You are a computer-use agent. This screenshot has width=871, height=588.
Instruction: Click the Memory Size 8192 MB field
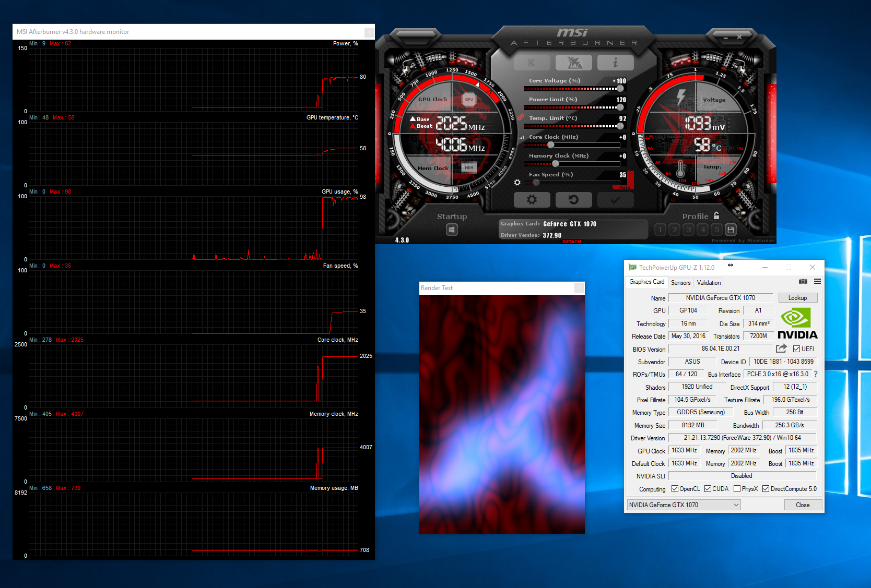[x=693, y=425]
